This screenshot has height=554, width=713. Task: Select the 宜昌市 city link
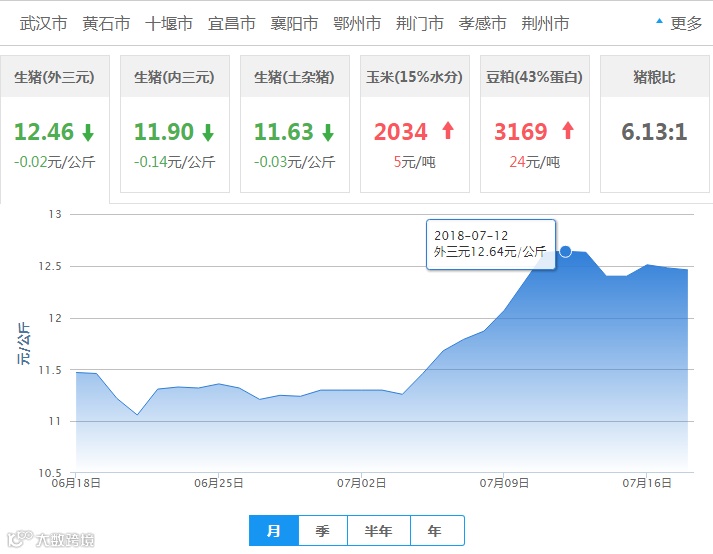231,23
